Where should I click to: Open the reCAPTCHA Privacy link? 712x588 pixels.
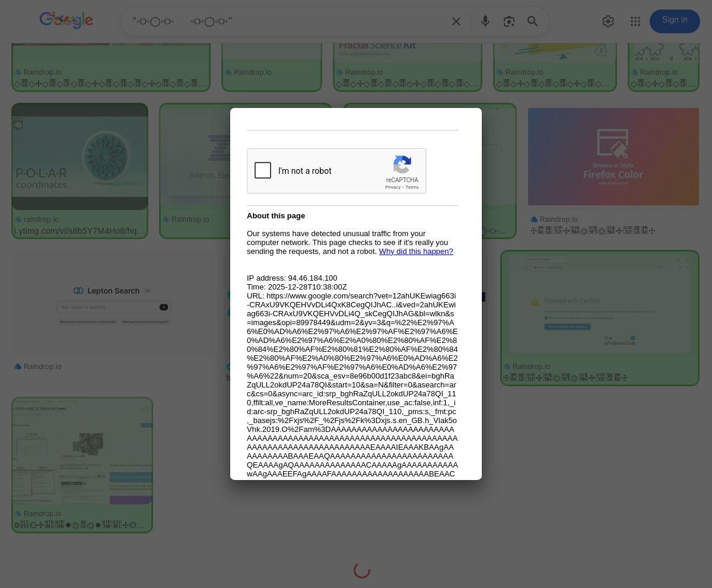(392, 187)
